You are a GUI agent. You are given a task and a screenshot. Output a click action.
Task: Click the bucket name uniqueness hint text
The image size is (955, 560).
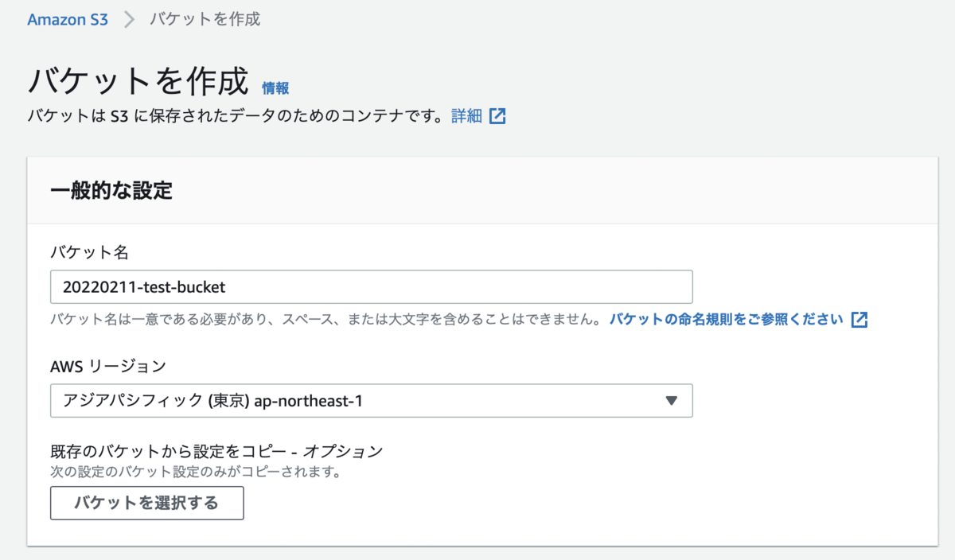pos(325,320)
